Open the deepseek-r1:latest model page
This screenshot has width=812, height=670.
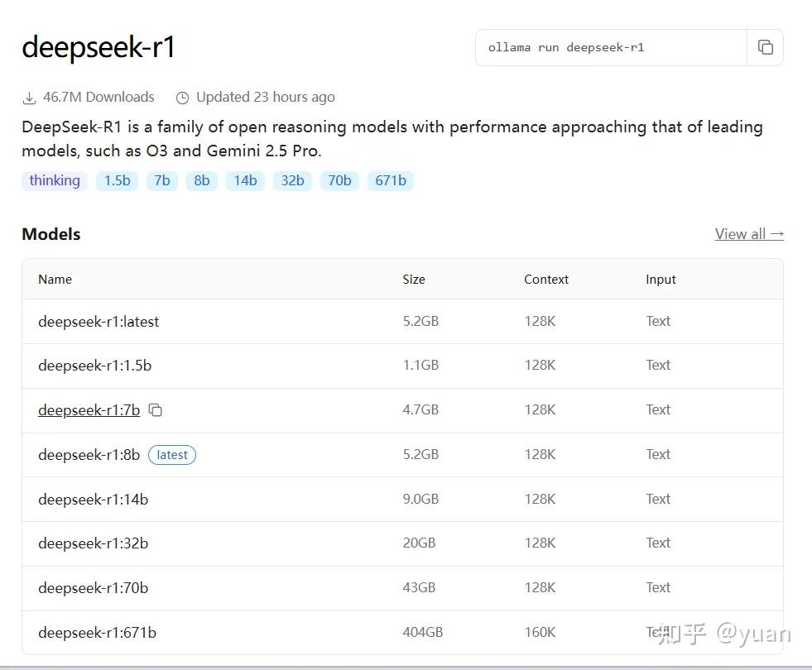click(x=98, y=321)
